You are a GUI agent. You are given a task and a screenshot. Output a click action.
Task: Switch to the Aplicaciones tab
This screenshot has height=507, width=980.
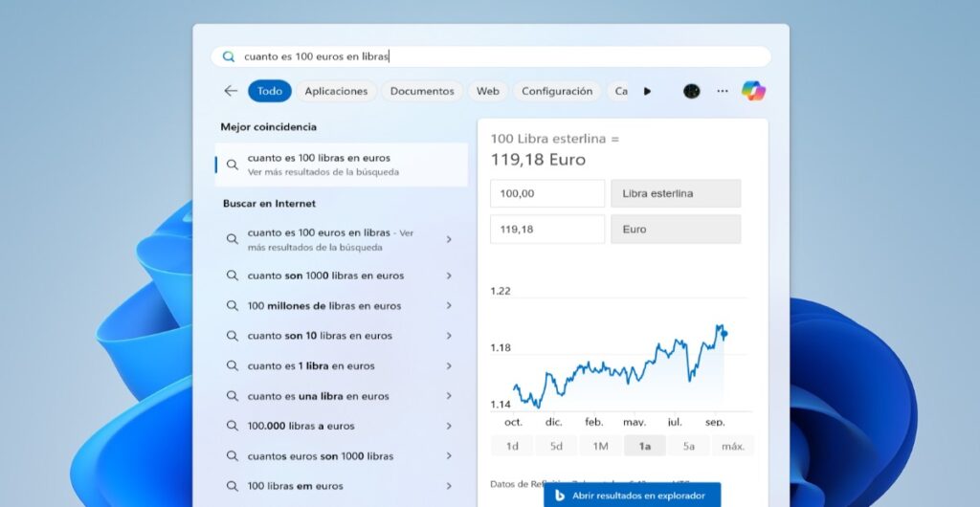[x=336, y=91]
